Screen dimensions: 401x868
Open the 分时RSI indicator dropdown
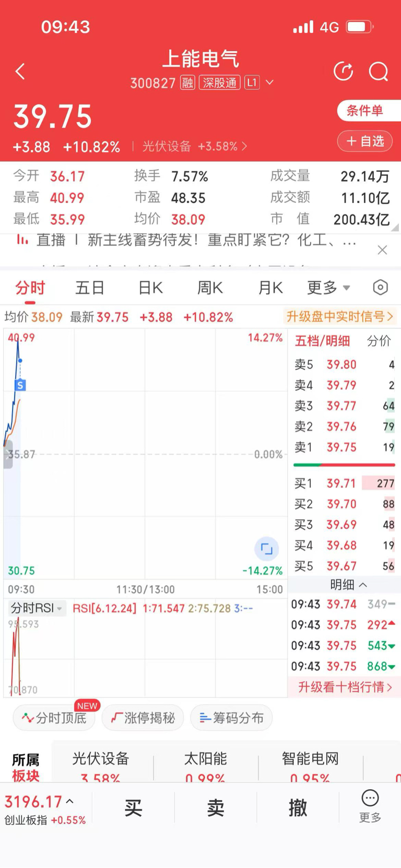[x=37, y=608]
